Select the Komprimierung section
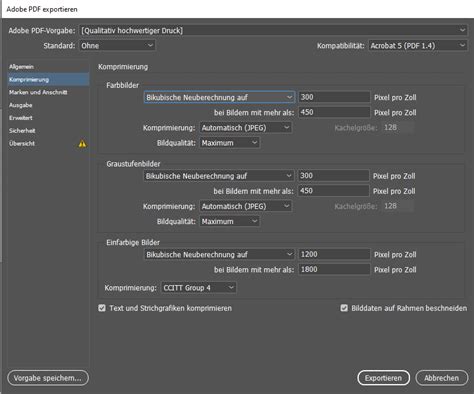 click(x=48, y=80)
